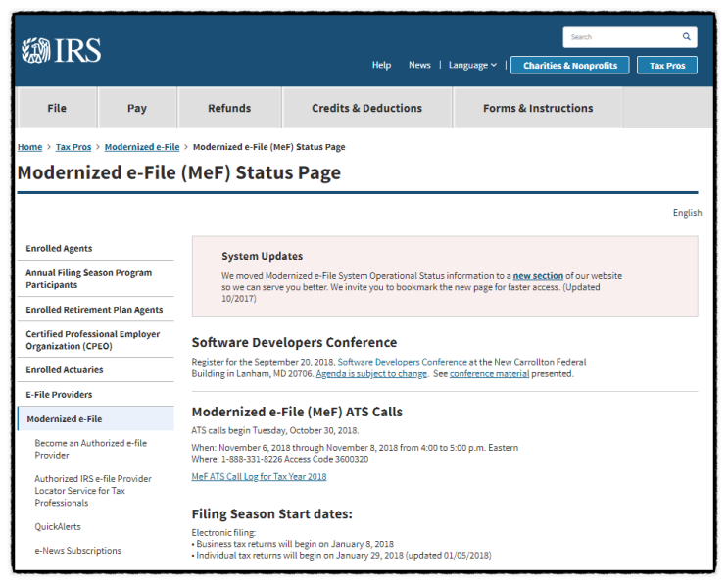
Task: Select the English language label
Action: (687, 213)
